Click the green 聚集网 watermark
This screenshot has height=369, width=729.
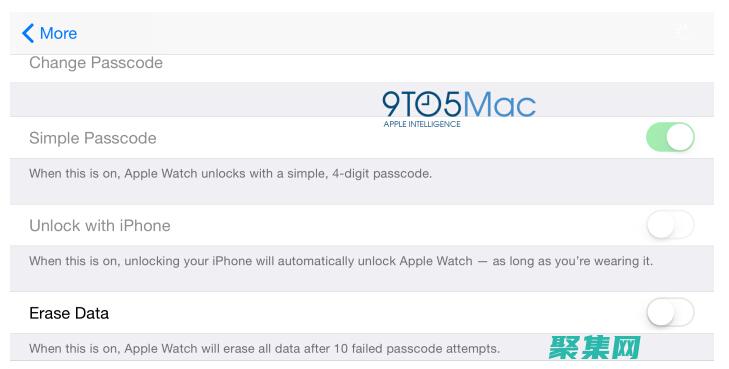pos(595,347)
